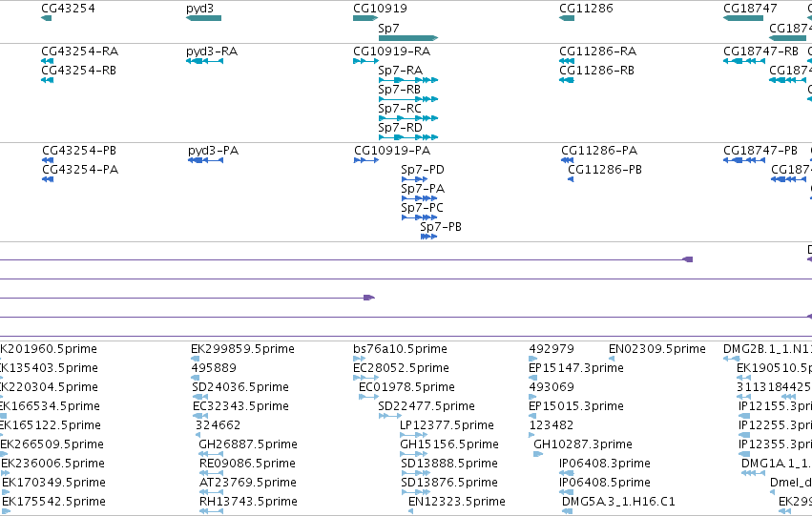
Task: Click the CG18747 gene feature
Action: 743,18
